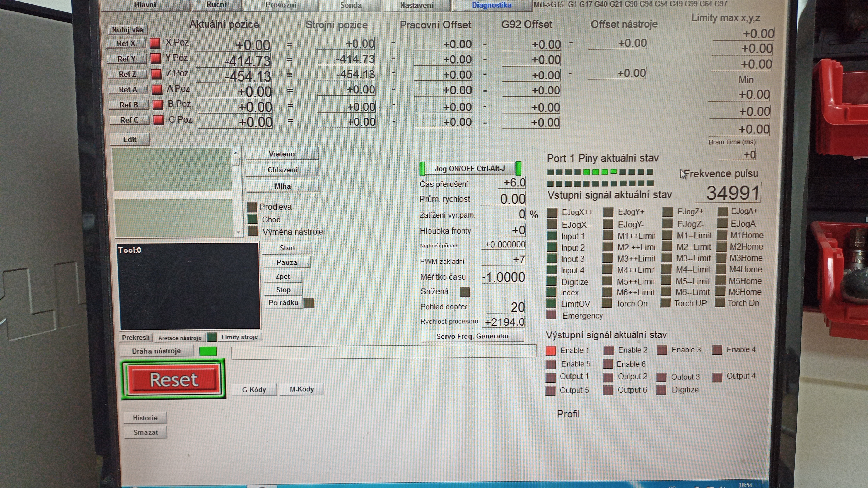Open the Sonda tab

[351, 5]
